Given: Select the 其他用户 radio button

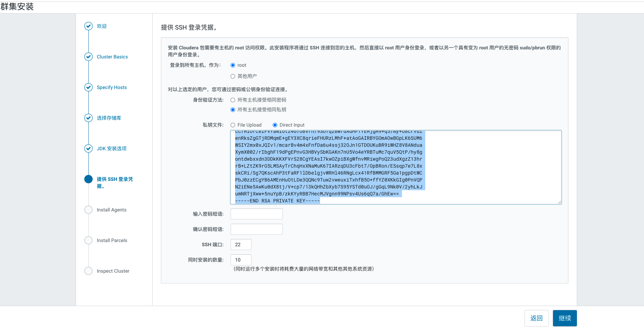Looking at the screenshot, I should (233, 77).
